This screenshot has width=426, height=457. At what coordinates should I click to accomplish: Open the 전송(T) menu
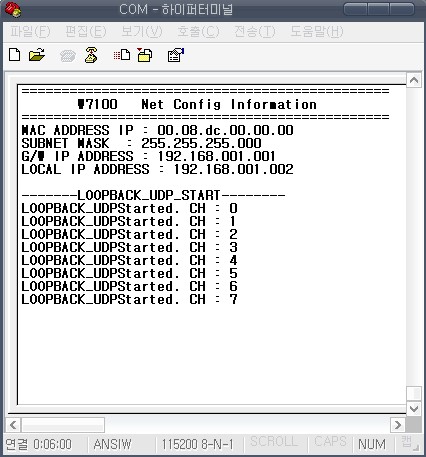(x=255, y=32)
